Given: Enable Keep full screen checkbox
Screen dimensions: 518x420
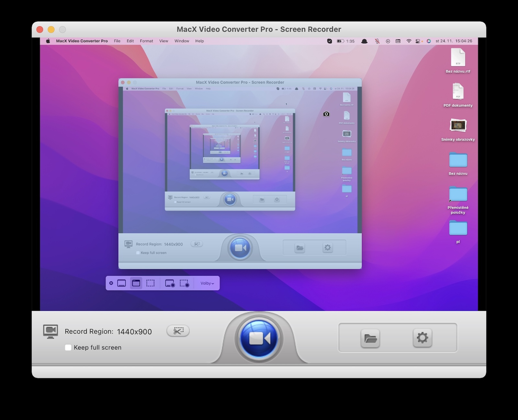Looking at the screenshot, I should pos(68,348).
